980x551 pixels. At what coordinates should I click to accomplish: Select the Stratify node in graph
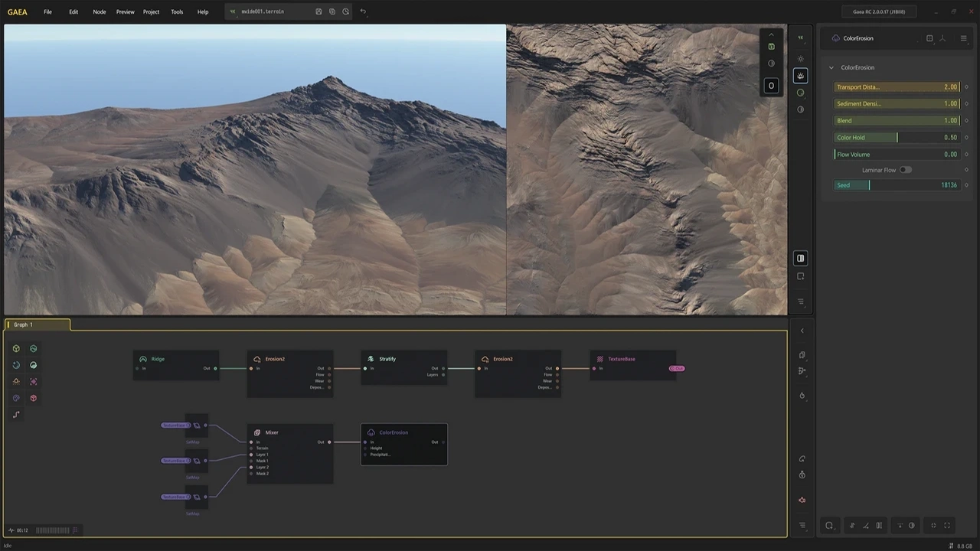[x=387, y=359]
